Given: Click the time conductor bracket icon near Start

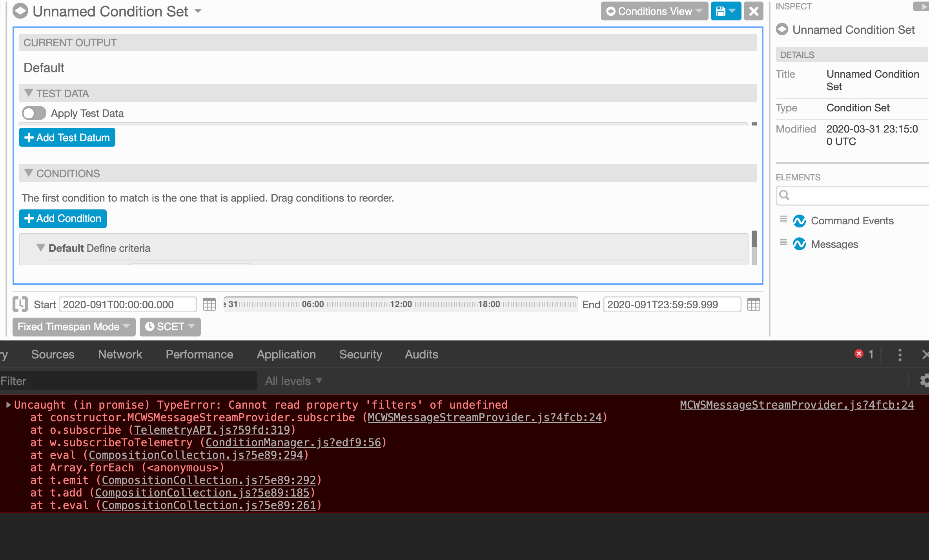Looking at the screenshot, I should coord(20,304).
